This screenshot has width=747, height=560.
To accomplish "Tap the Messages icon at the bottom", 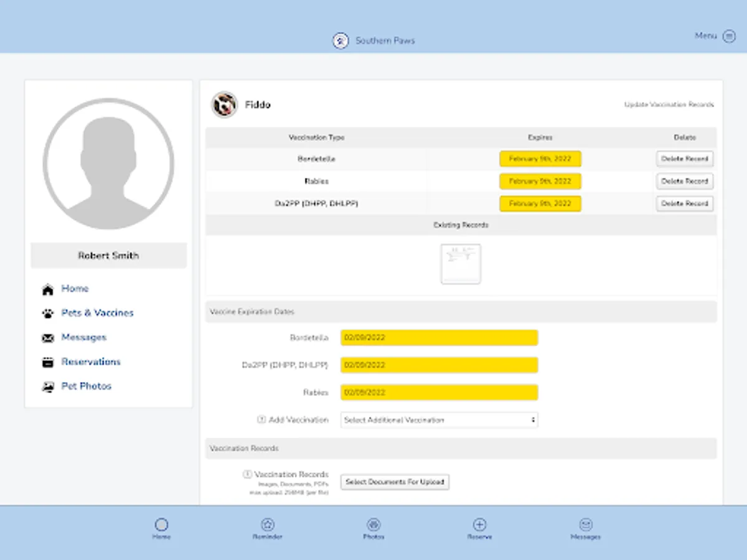I will [x=585, y=525].
